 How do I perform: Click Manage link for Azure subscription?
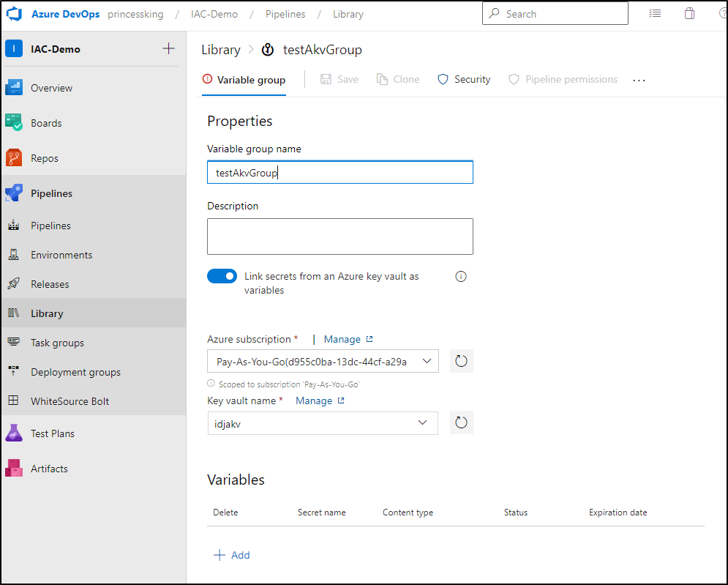(348, 339)
